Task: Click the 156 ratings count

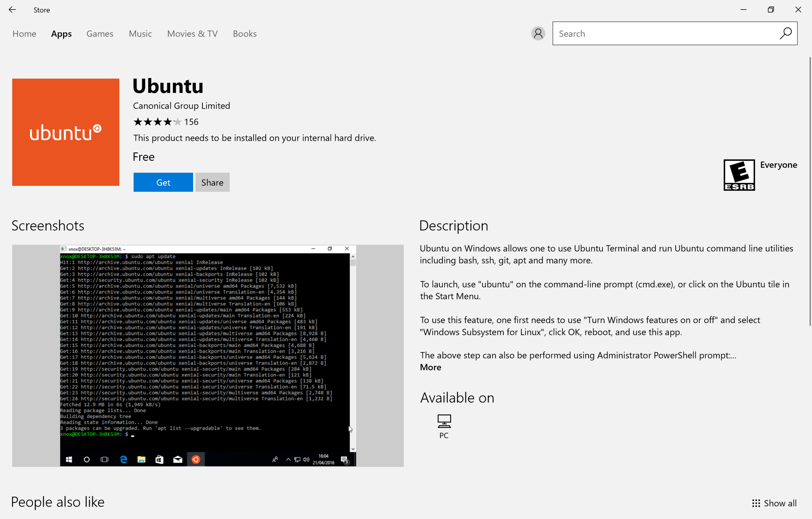Action: coord(191,122)
